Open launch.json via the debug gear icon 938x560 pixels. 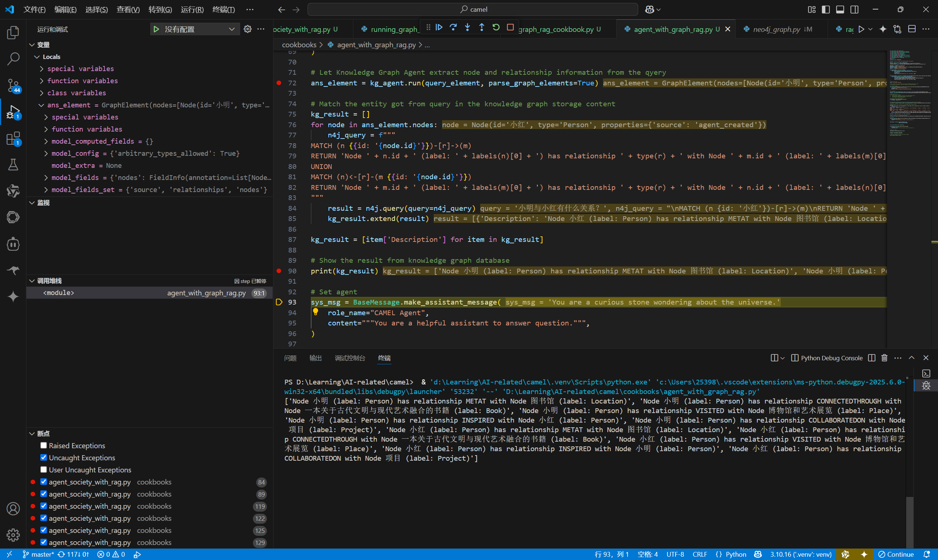247,29
